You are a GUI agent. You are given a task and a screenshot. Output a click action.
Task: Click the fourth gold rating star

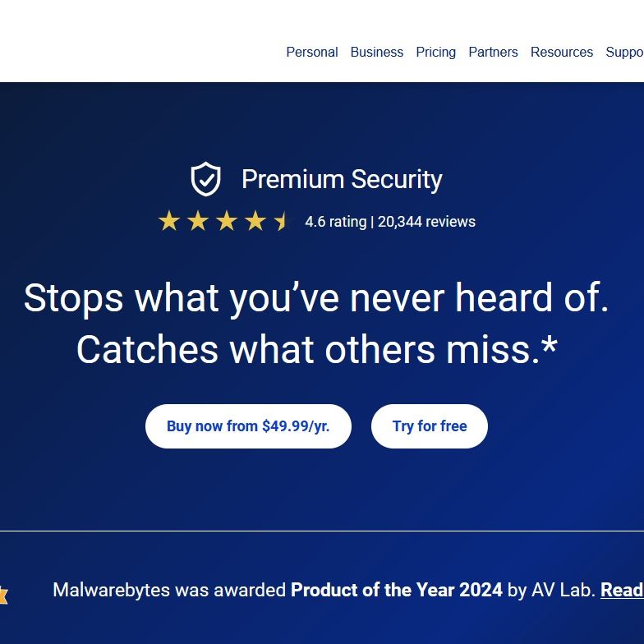pos(255,221)
